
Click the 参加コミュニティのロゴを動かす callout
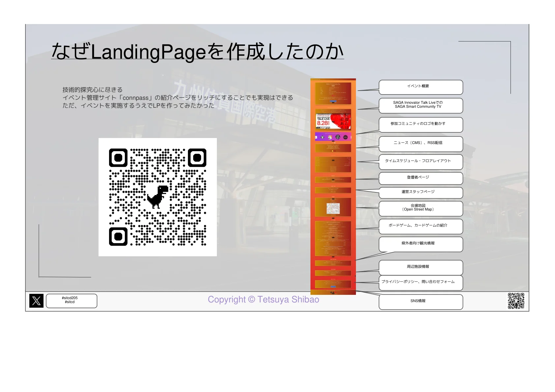421,125
